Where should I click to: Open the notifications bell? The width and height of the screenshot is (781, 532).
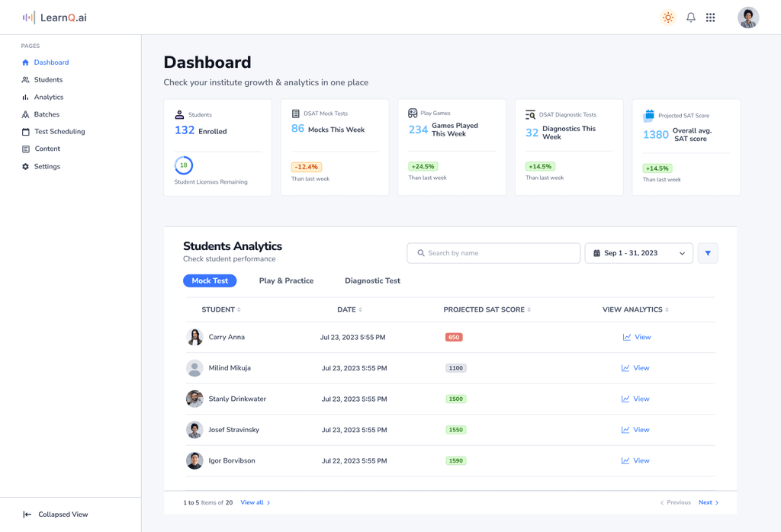(691, 17)
